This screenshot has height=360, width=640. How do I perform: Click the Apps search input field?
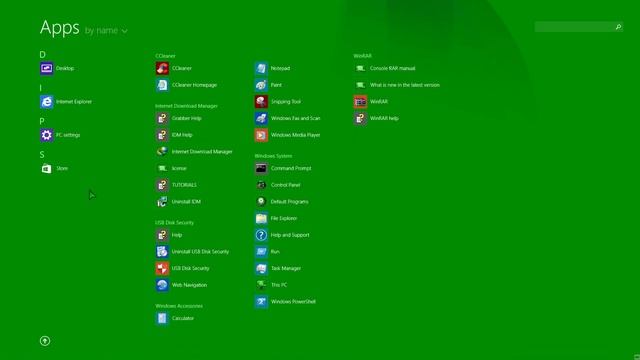[x=574, y=27]
